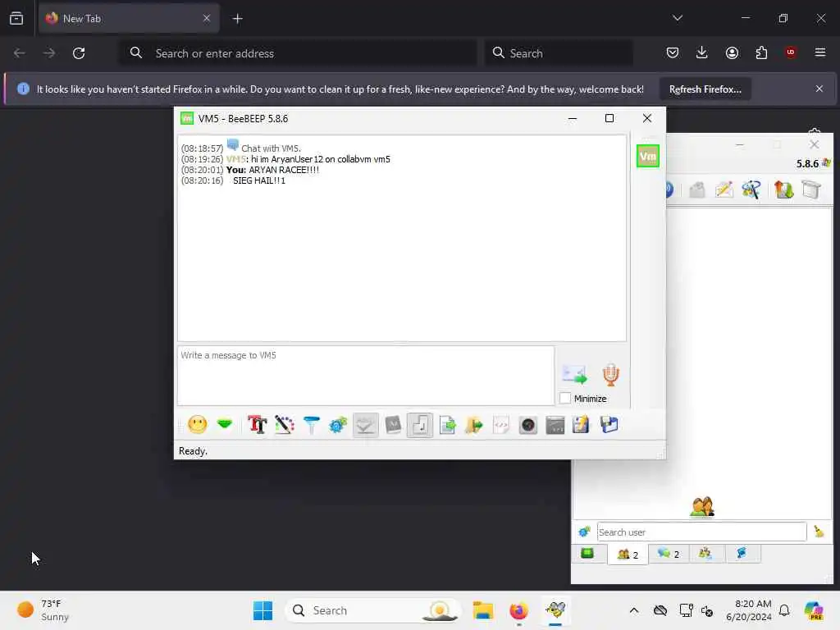Send message with envelope arrow button
Viewport: 840px width, 630px height.
pos(574,374)
